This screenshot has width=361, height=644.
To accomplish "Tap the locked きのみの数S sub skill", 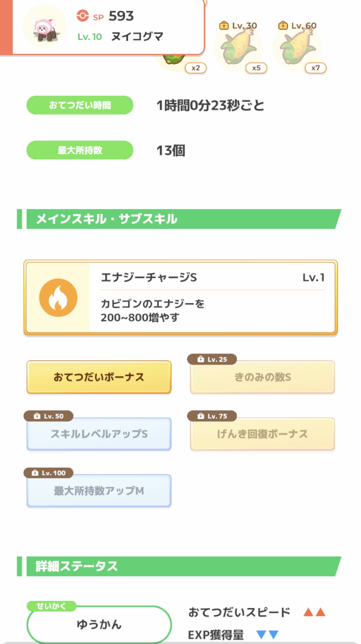I will pyautogui.click(x=262, y=377).
